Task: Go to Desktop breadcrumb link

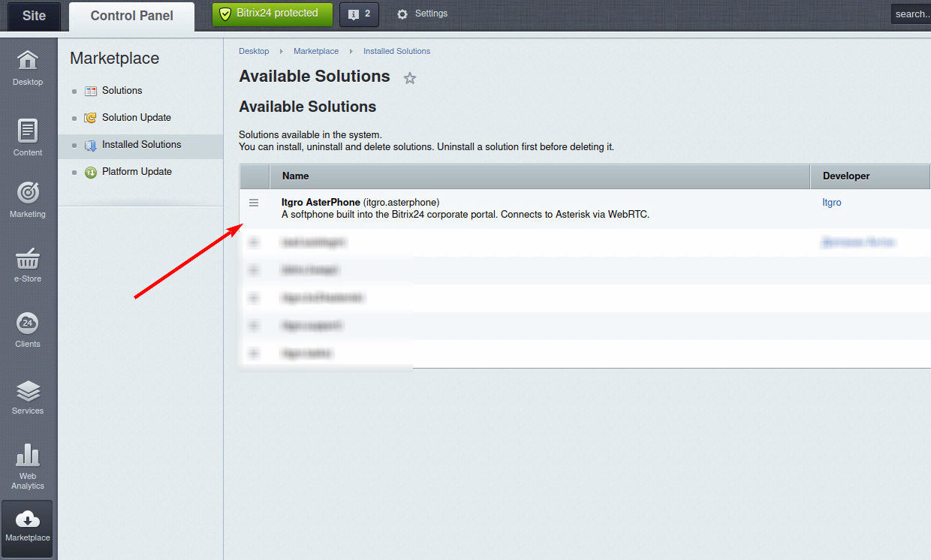Action: tap(254, 51)
